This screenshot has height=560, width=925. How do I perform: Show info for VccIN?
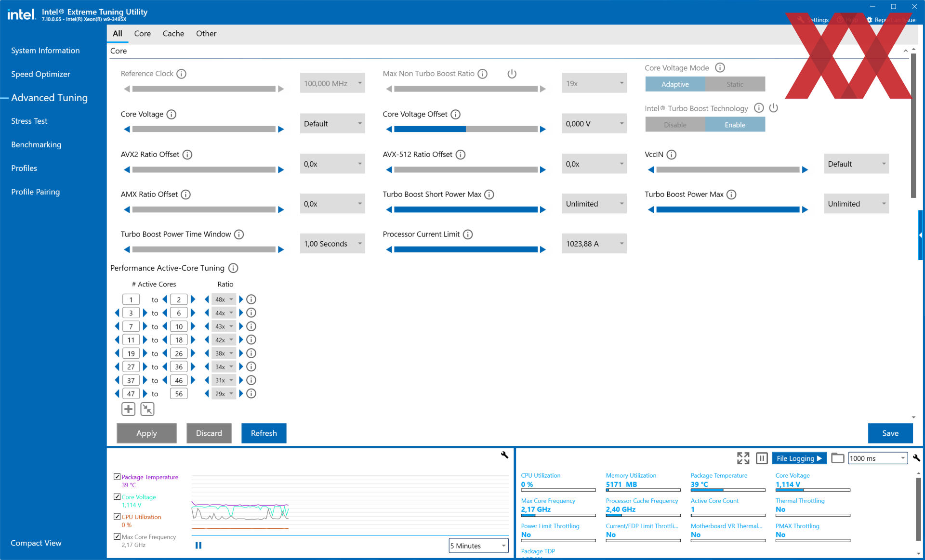(x=672, y=155)
